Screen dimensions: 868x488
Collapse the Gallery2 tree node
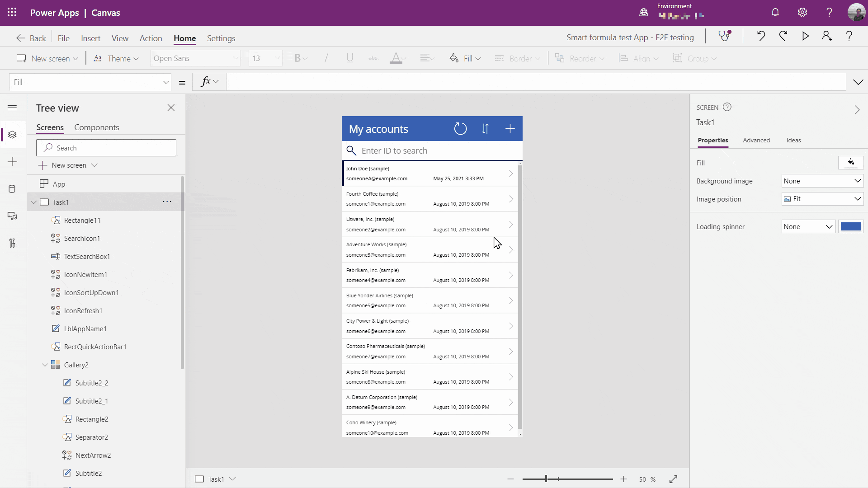click(45, 365)
